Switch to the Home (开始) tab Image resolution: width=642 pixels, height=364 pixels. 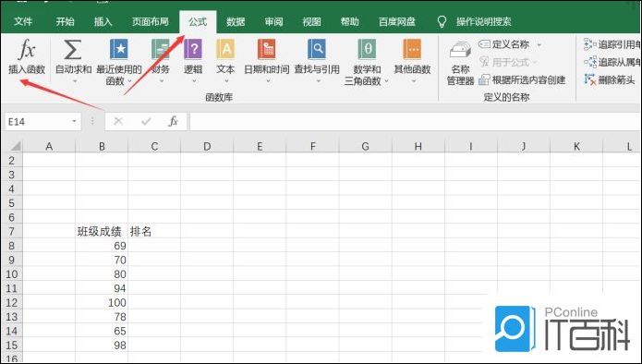point(65,21)
